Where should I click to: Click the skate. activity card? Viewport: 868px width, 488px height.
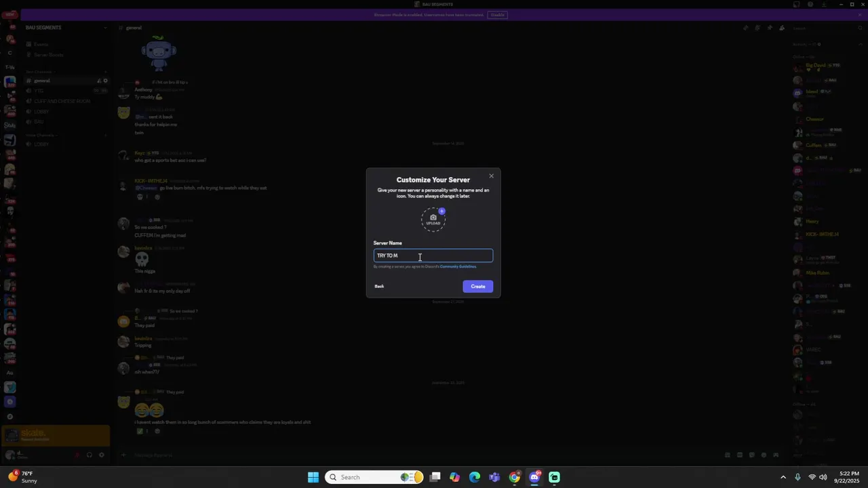[x=56, y=435]
